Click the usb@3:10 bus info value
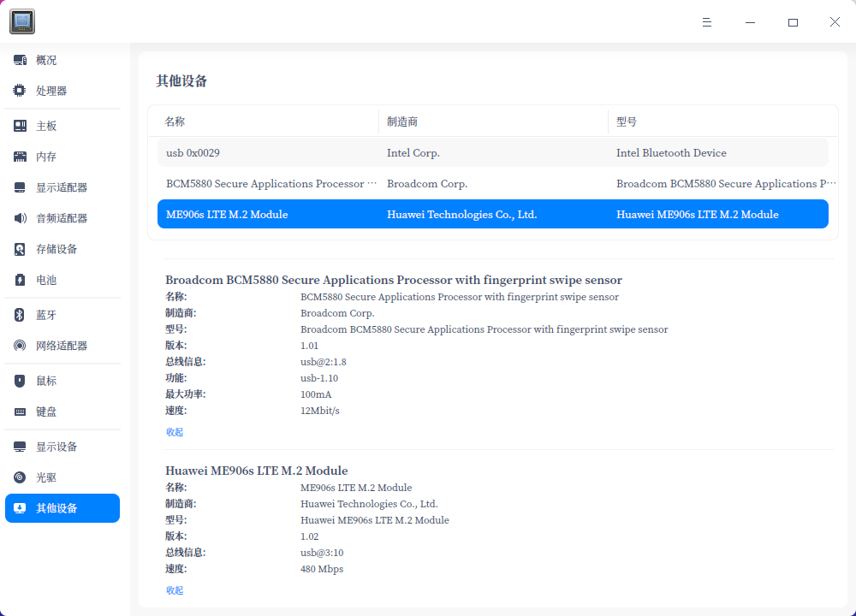 click(x=322, y=552)
